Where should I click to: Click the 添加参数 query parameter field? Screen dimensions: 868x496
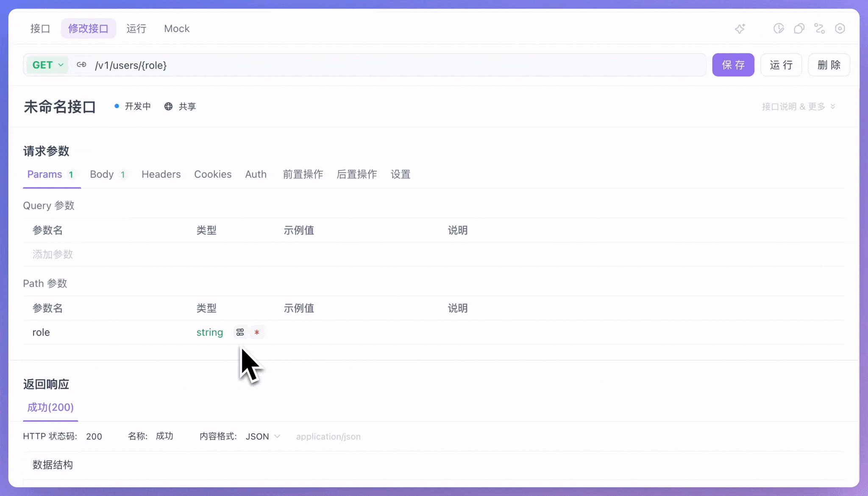click(x=53, y=254)
